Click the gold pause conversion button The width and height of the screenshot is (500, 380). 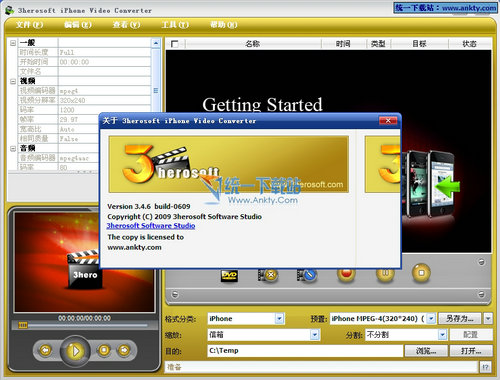pos(385,273)
